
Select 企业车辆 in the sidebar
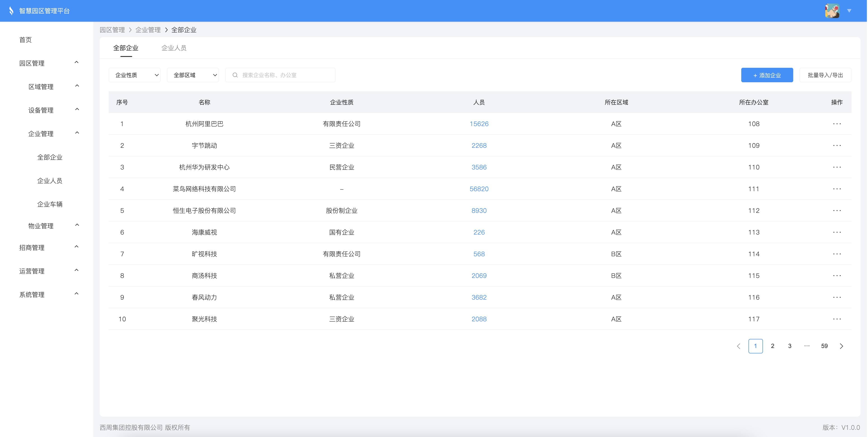pos(50,204)
